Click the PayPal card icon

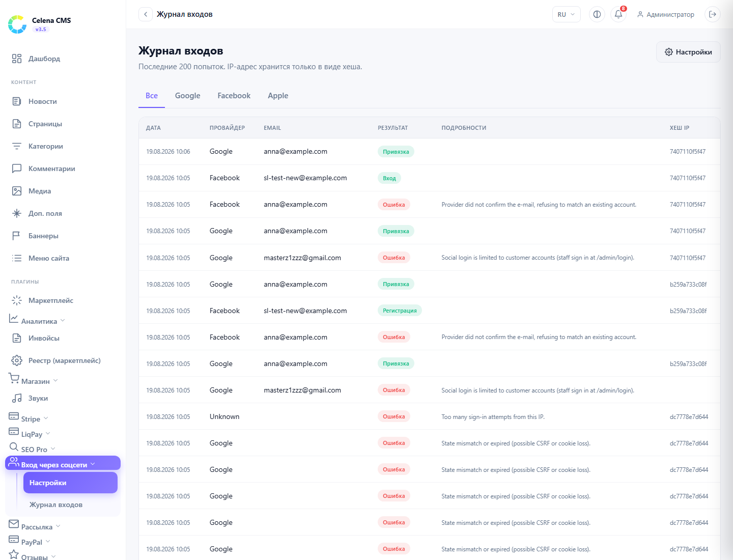[x=14, y=540]
